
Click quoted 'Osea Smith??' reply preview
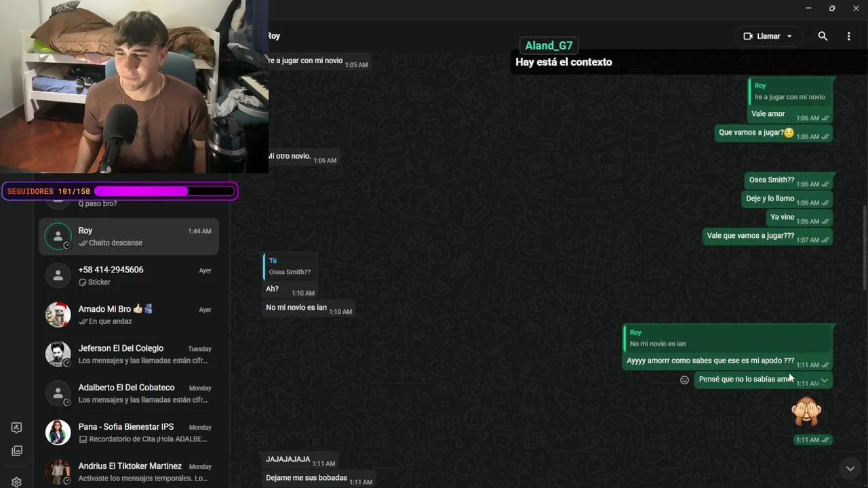[290, 266]
